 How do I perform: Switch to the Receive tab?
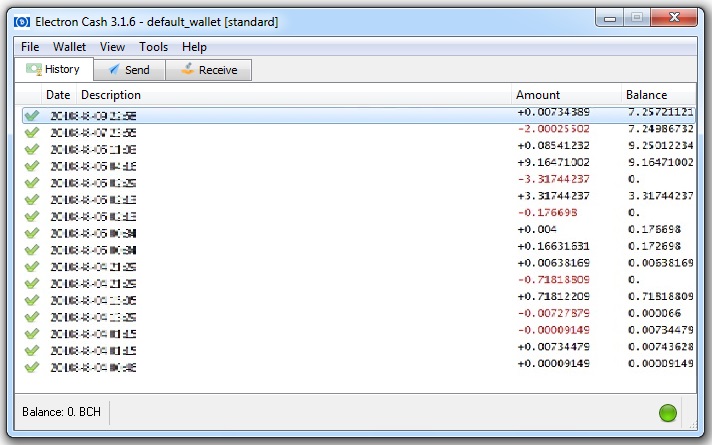(209, 70)
